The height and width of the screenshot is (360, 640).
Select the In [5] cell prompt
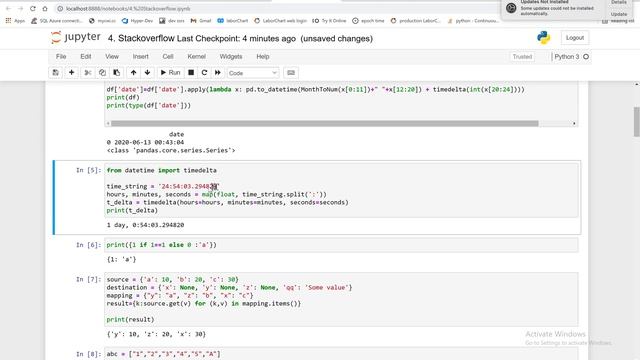88,170
